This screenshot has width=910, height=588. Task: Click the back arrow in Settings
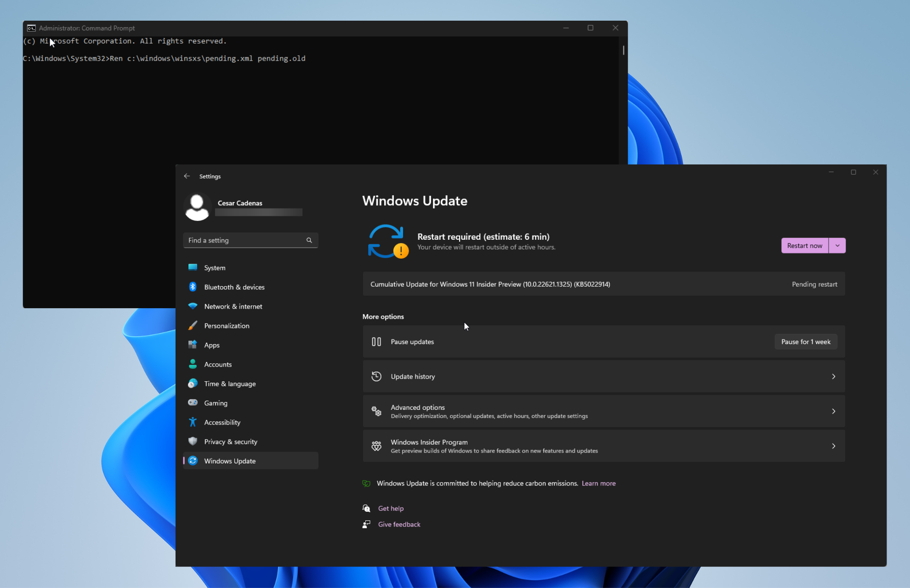click(187, 176)
